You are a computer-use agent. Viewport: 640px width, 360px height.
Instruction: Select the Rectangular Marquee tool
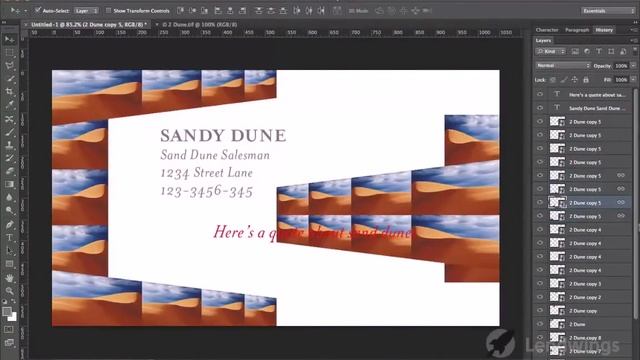[9, 52]
